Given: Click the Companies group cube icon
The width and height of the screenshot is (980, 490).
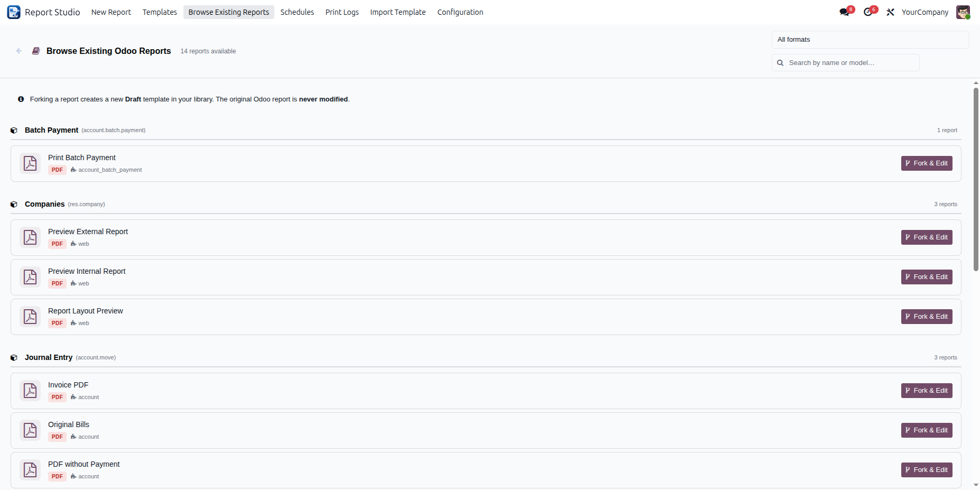Looking at the screenshot, I should tap(14, 205).
